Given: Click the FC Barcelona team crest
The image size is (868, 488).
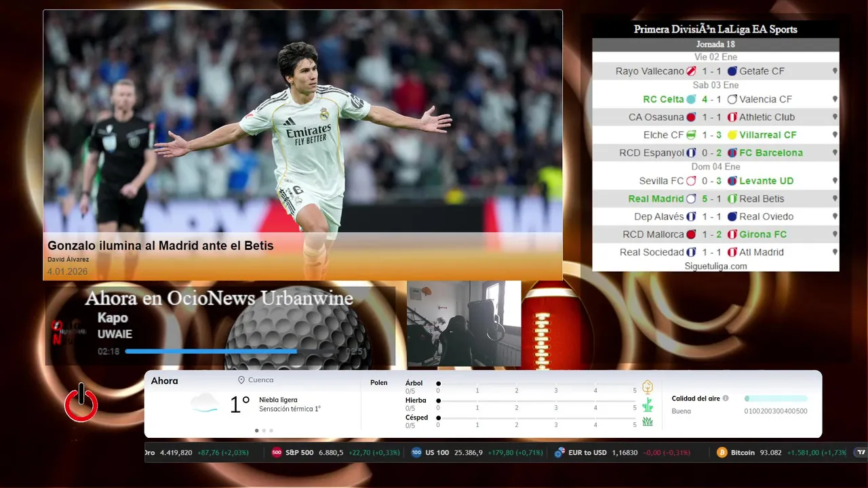Looking at the screenshot, I should pos(732,152).
